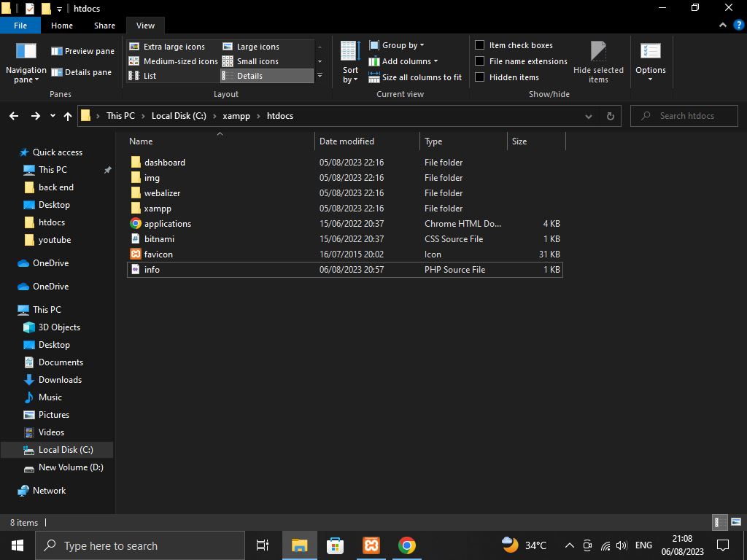Go back to previous folder

14,116
